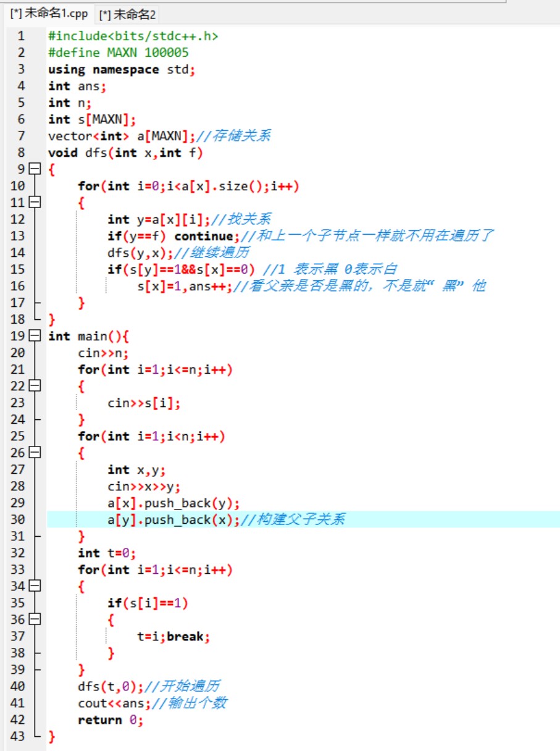Switch to the 未命名2 tab
Image resolution: width=560 pixels, height=751 pixels.
128,14
